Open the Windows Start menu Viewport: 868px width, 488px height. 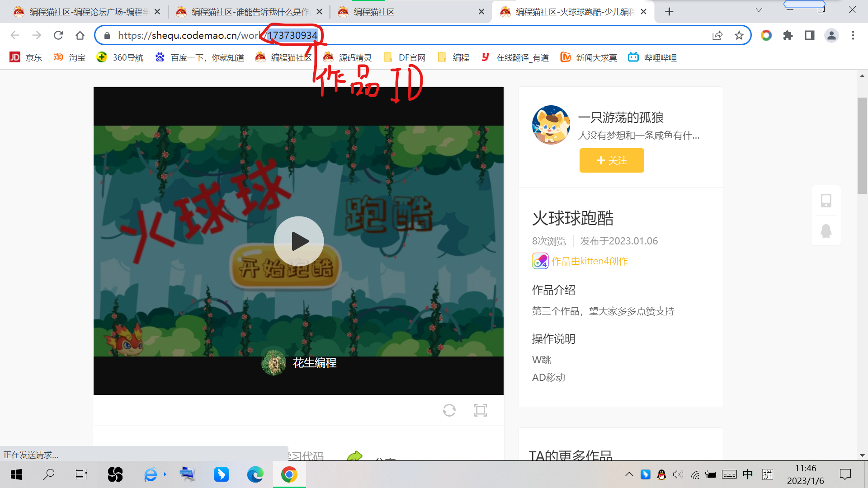pos(16,474)
